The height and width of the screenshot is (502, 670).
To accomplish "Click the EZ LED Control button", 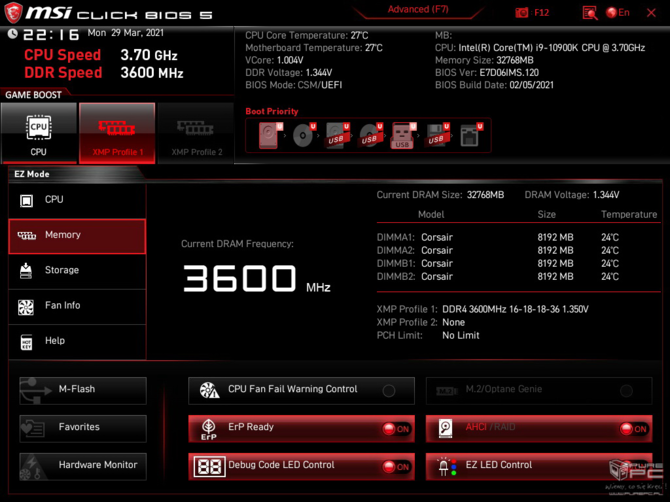I will [x=539, y=467].
